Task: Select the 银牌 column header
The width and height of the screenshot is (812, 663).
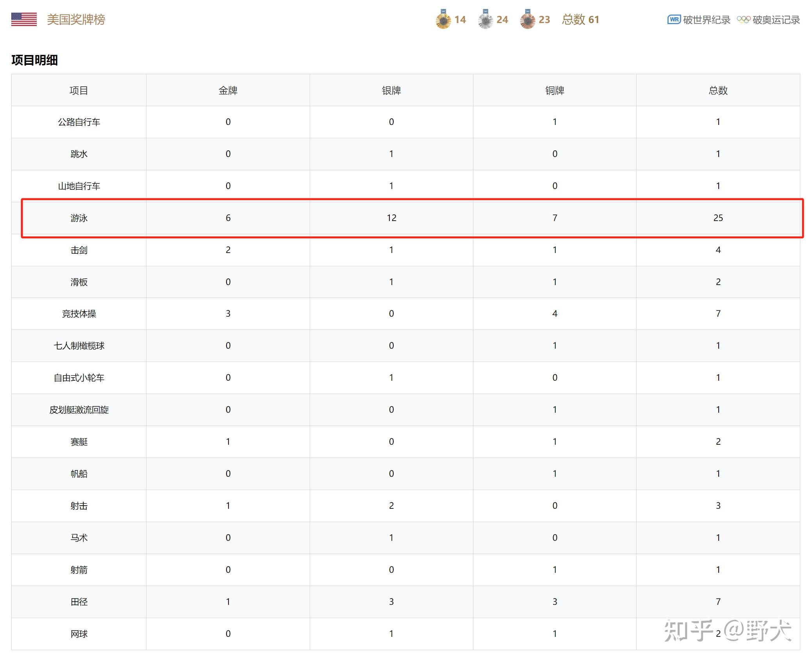Action: tap(391, 91)
